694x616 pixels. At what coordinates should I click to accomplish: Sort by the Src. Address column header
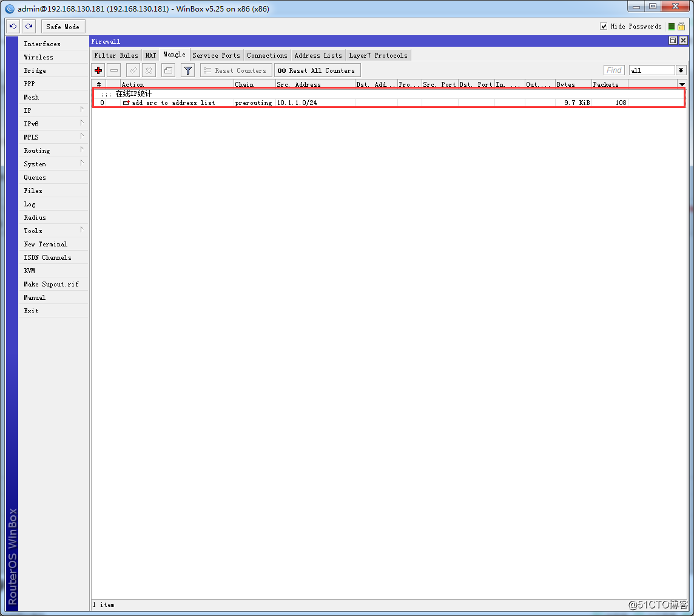[315, 84]
